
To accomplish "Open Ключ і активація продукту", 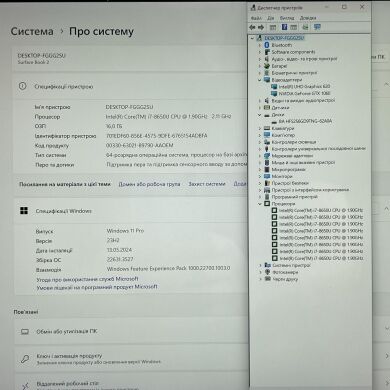I will point(131,359).
